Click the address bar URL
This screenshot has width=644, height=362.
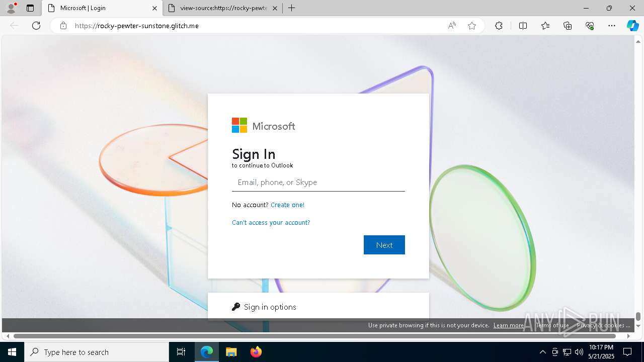pyautogui.click(x=137, y=26)
